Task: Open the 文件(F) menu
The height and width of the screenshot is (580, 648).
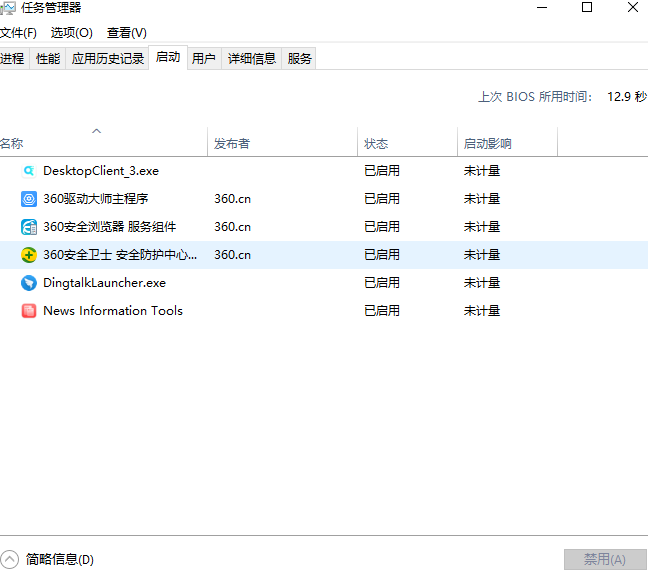Action: point(18,33)
